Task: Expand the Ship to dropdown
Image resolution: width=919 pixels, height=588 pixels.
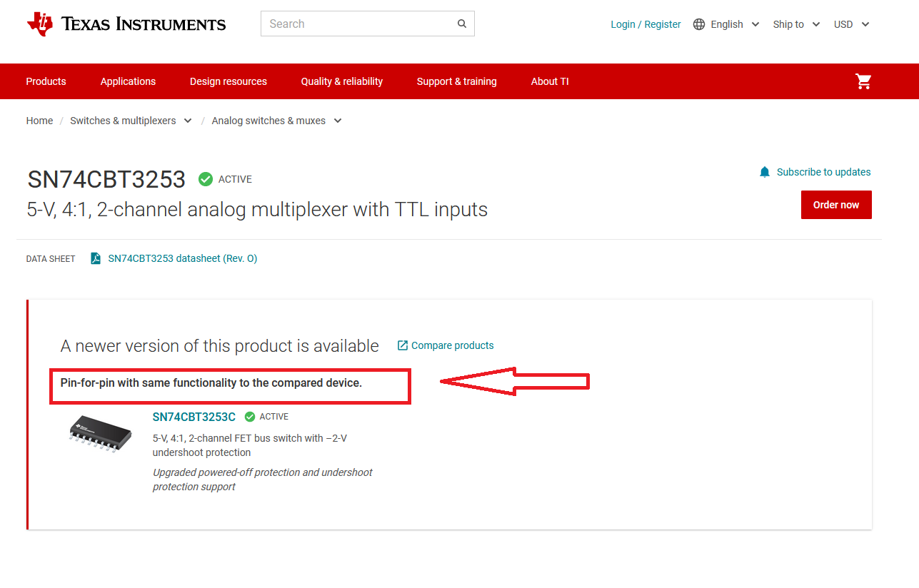Action: (x=816, y=24)
